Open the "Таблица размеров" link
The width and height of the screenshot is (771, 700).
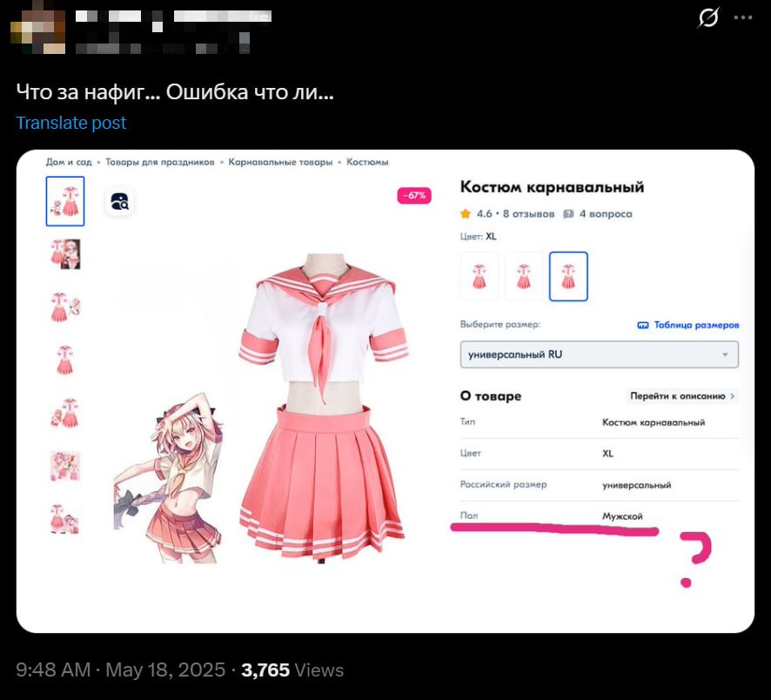(696, 325)
